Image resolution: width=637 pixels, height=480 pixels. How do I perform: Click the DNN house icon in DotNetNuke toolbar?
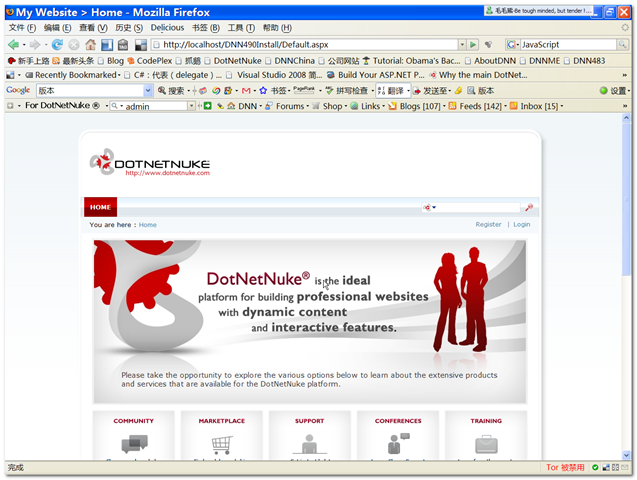[231, 106]
